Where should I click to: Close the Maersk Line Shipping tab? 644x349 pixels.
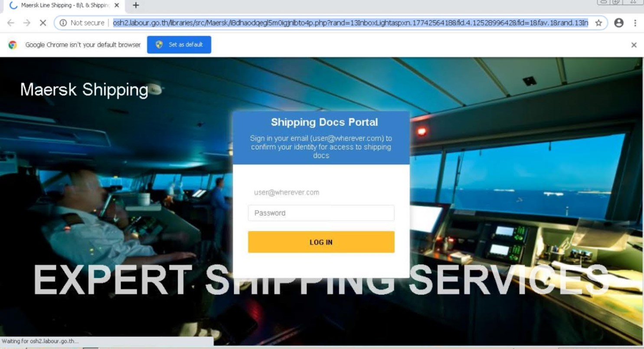point(117,5)
